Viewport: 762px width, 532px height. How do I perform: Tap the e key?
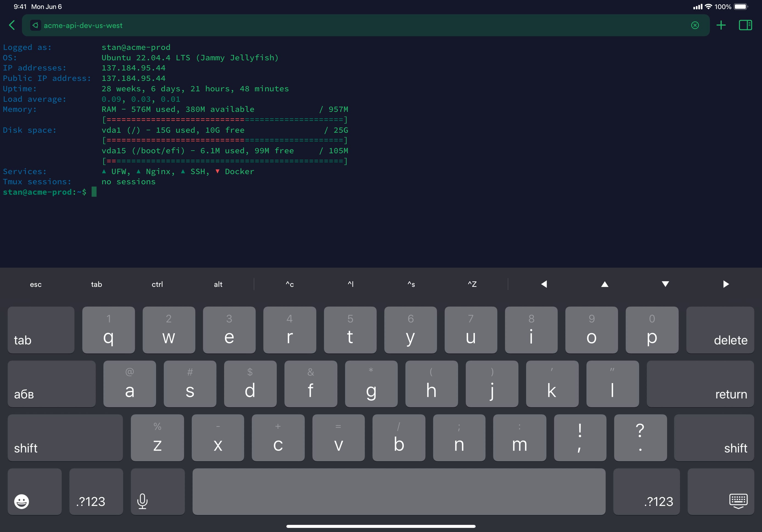click(229, 330)
